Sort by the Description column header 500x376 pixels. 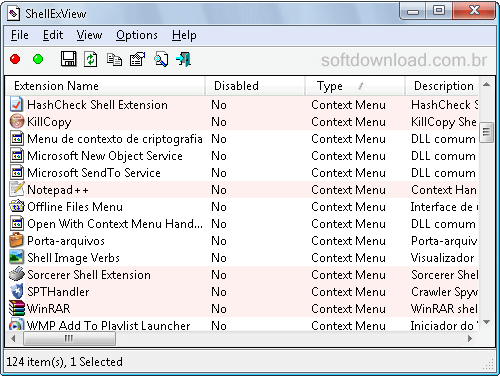coord(442,86)
